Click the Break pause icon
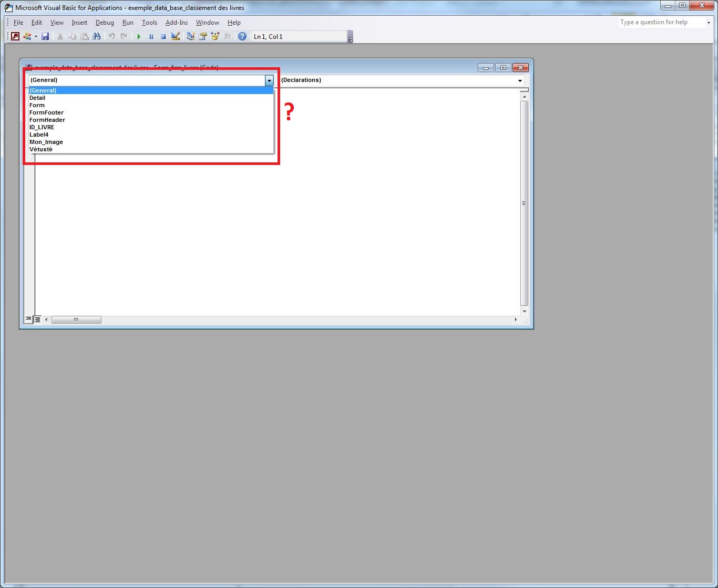This screenshot has width=718, height=588. point(151,36)
